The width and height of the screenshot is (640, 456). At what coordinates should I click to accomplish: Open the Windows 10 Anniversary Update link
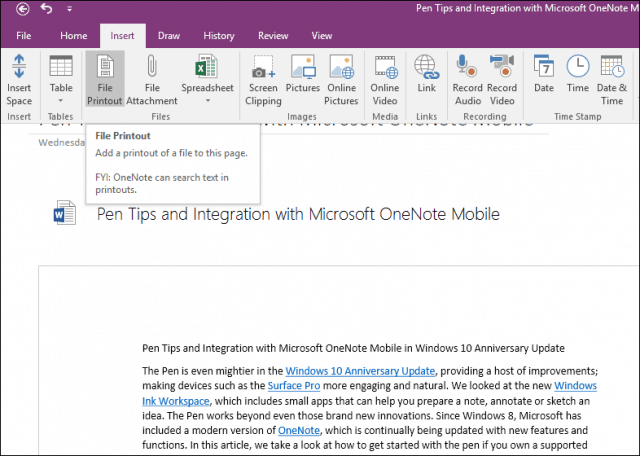[x=360, y=371]
